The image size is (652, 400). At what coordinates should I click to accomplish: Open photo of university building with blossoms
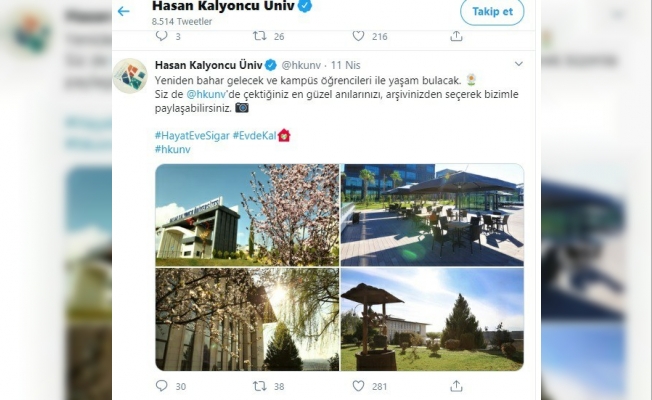pos(247,215)
